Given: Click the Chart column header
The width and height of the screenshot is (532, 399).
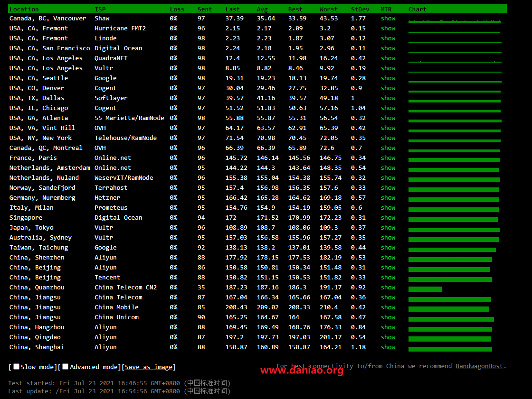Looking at the screenshot, I should click(418, 9).
